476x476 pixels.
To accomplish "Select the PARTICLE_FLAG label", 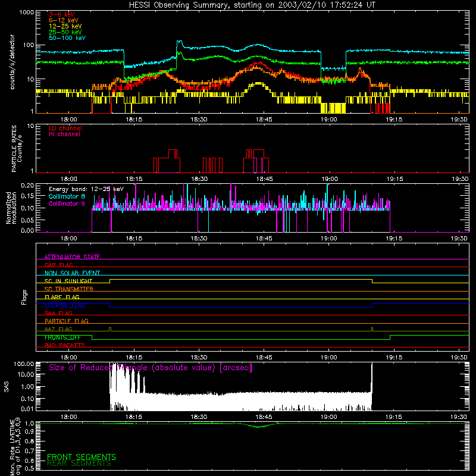I will (67, 321).
